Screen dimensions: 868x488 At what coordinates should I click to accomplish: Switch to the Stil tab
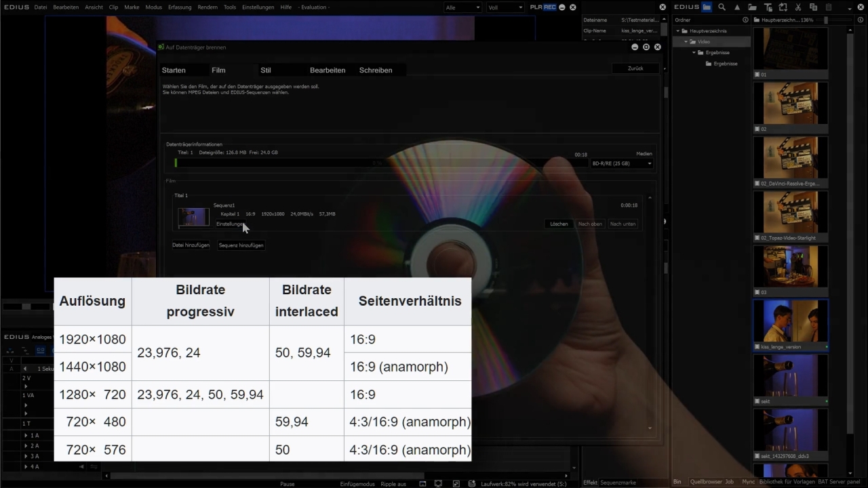pos(266,70)
